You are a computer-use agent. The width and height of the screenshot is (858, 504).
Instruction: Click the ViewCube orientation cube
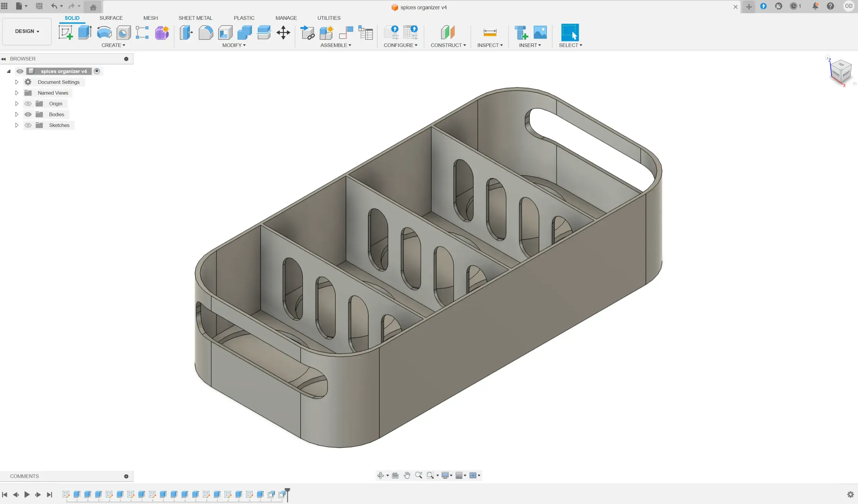841,71
